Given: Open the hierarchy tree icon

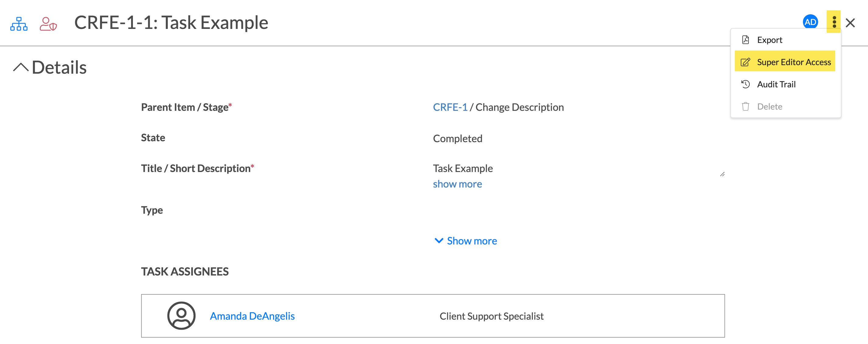Looking at the screenshot, I should tap(19, 24).
